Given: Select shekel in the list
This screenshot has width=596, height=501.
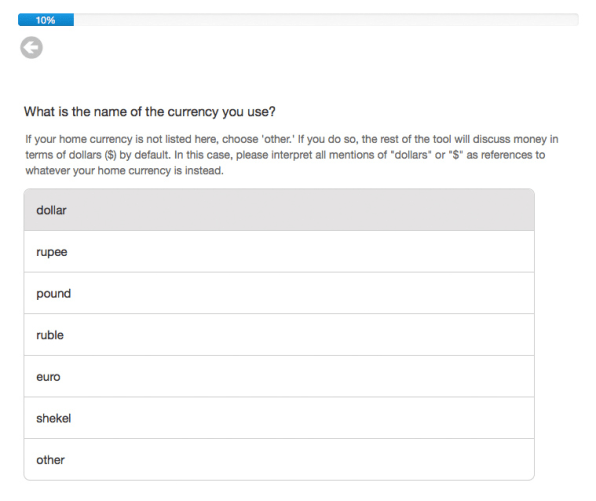Looking at the screenshot, I should click(279, 418).
